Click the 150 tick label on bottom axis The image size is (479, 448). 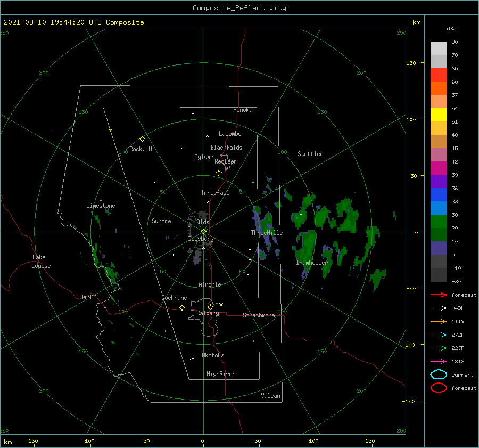pyautogui.click(x=370, y=441)
